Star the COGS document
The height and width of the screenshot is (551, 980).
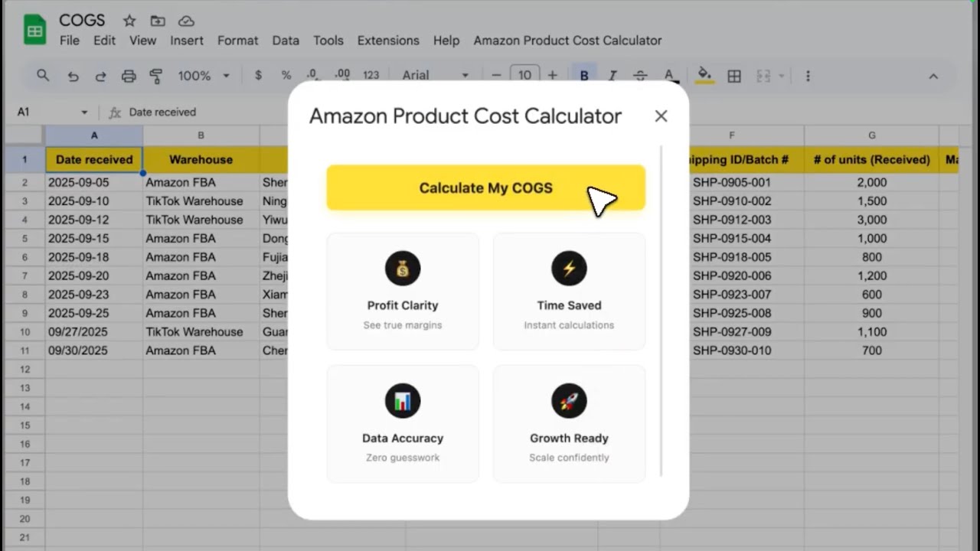[x=129, y=21]
